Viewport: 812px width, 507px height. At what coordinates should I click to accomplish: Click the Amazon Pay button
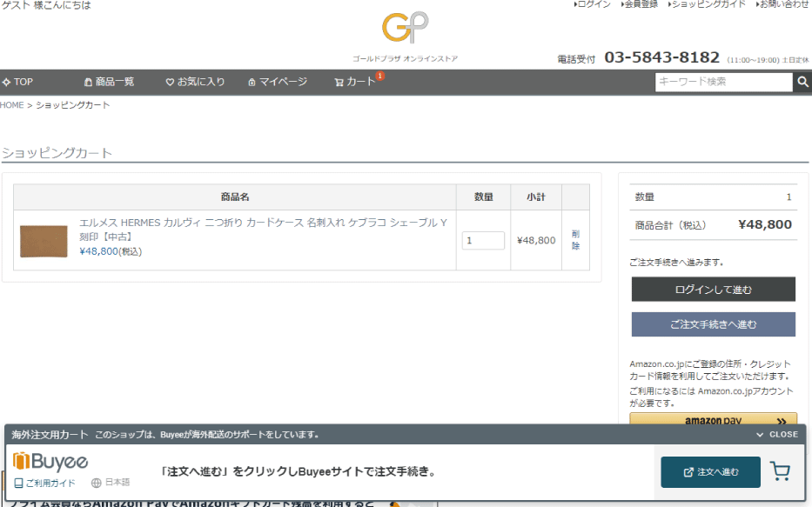coord(713,419)
